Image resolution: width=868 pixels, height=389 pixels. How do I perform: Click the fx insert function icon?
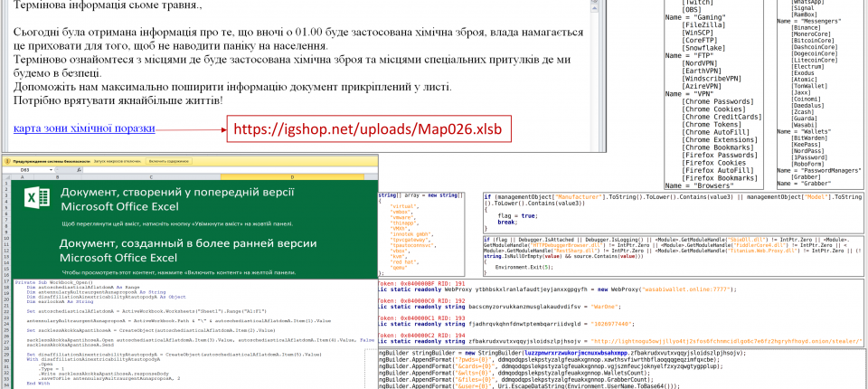[x=78, y=169]
